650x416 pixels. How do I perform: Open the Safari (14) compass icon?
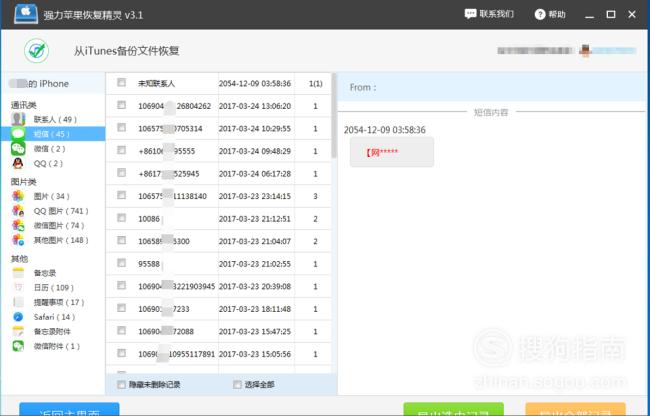click(x=18, y=317)
